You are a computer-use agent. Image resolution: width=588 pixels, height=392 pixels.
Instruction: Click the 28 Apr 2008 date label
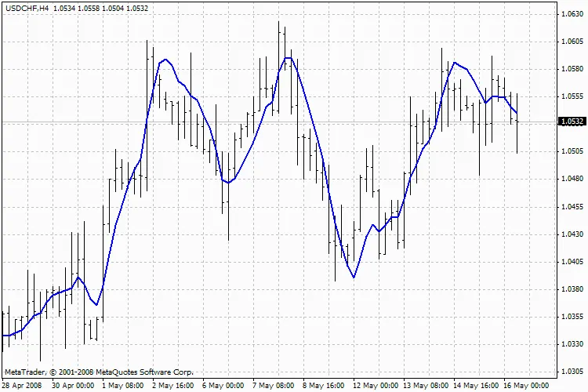coord(20,386)
